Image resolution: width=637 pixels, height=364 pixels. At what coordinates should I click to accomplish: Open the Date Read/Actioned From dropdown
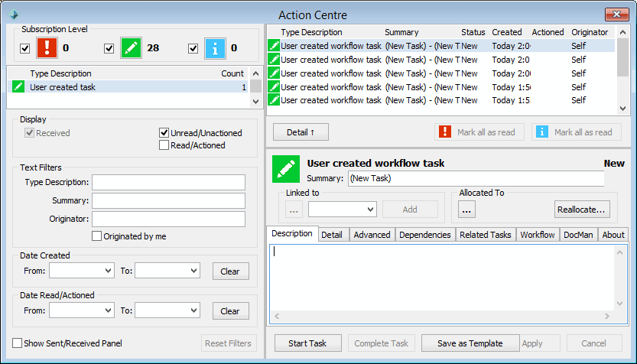click(109, 310)
